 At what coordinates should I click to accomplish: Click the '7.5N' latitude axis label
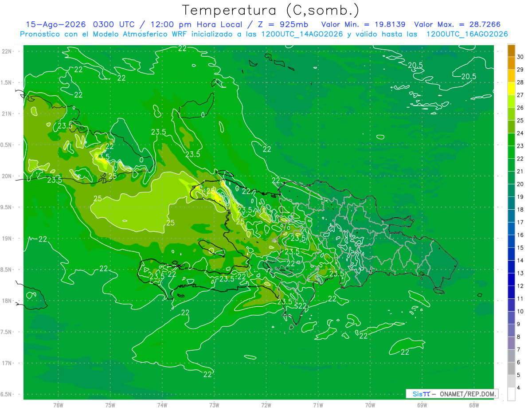tap(6, 332)
